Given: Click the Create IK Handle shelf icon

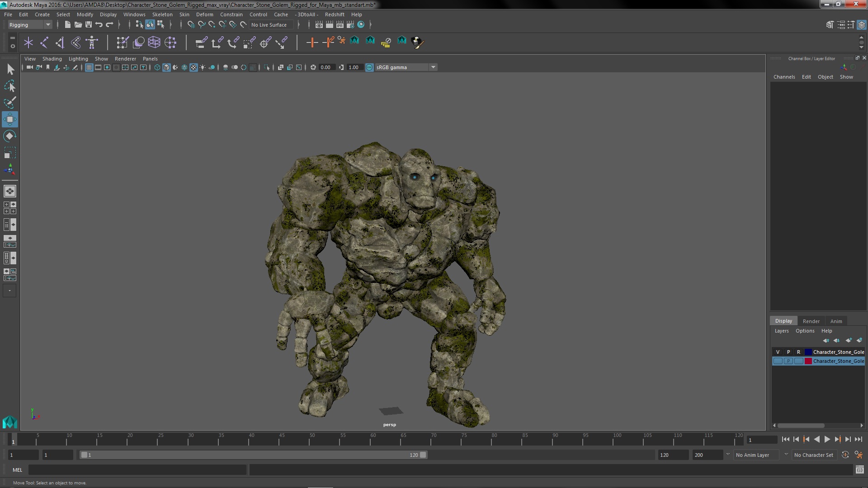Looking at the screenshot, I should (60, 42).
